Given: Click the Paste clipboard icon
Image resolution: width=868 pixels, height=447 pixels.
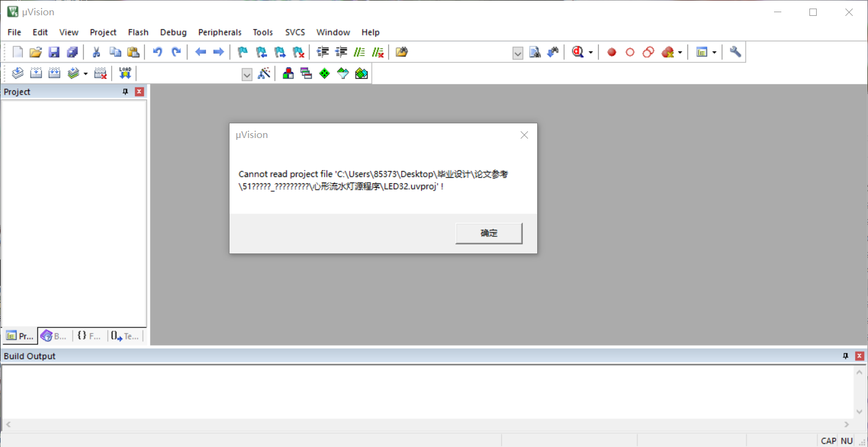Looking at the screenshot, I should (133, 52).
